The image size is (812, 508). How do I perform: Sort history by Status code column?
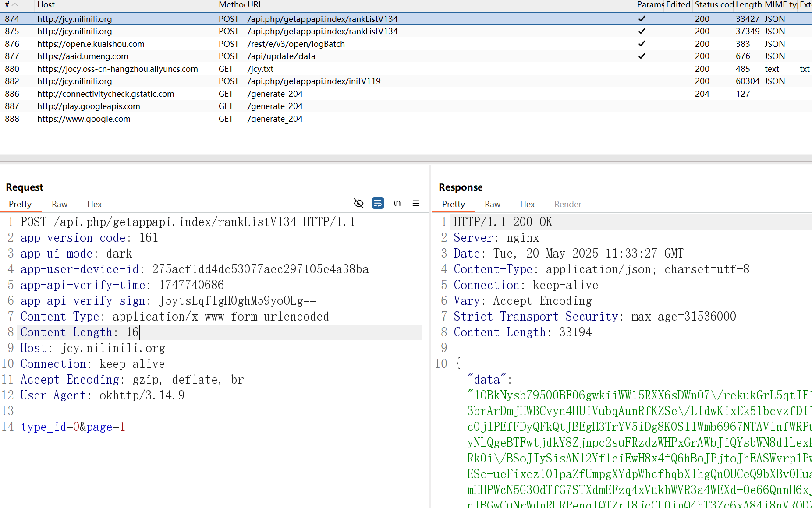(x=713, y=5)
